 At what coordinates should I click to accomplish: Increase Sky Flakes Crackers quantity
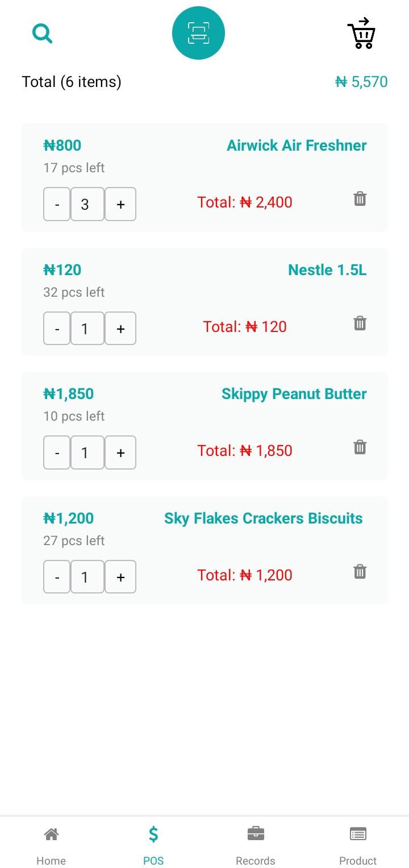pos(120,577)
